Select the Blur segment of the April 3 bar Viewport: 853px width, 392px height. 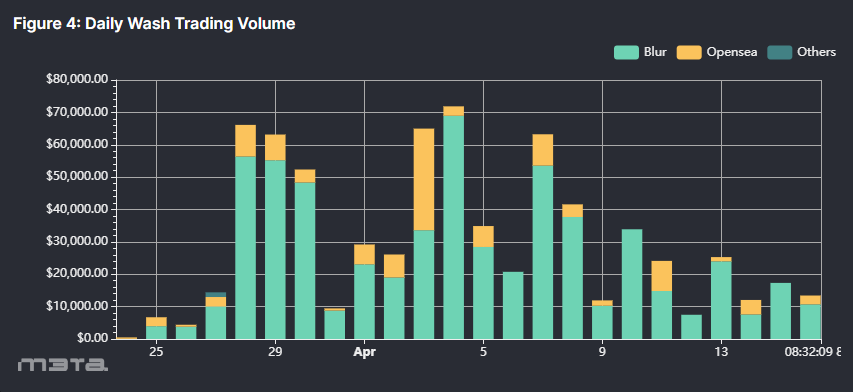pyautogui.click(x=424, y=285)
